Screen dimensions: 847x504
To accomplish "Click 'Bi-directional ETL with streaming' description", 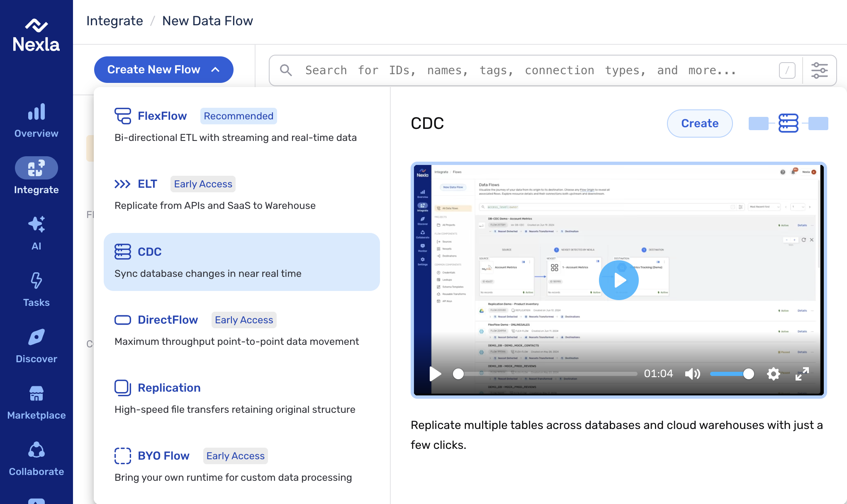I will coord(236,138).
